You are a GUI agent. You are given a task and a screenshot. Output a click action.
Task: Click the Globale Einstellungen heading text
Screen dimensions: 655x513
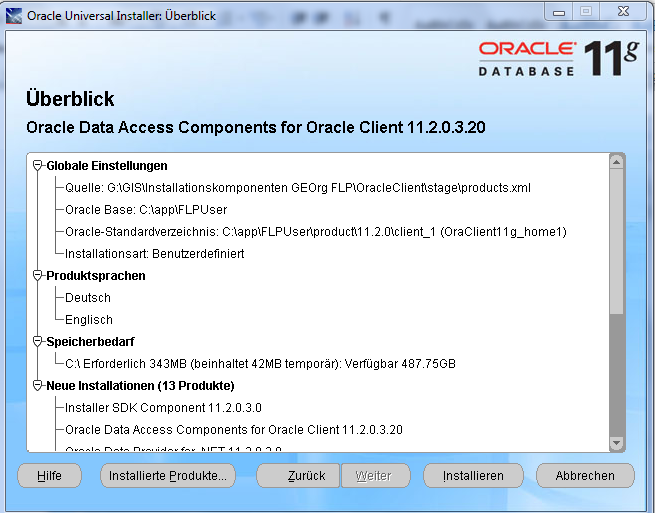click(x=107, y=165)
